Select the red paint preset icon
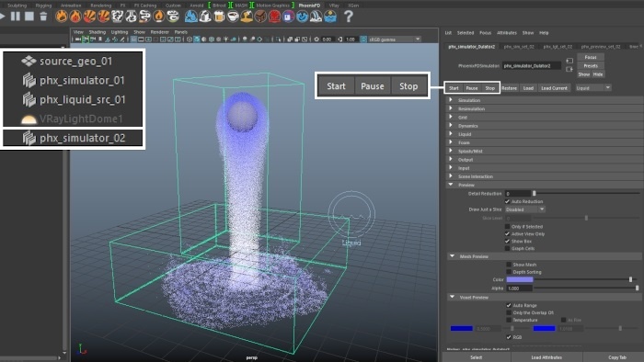The height and width of the screenshot is (362, 644). click(x=274, y=17)
